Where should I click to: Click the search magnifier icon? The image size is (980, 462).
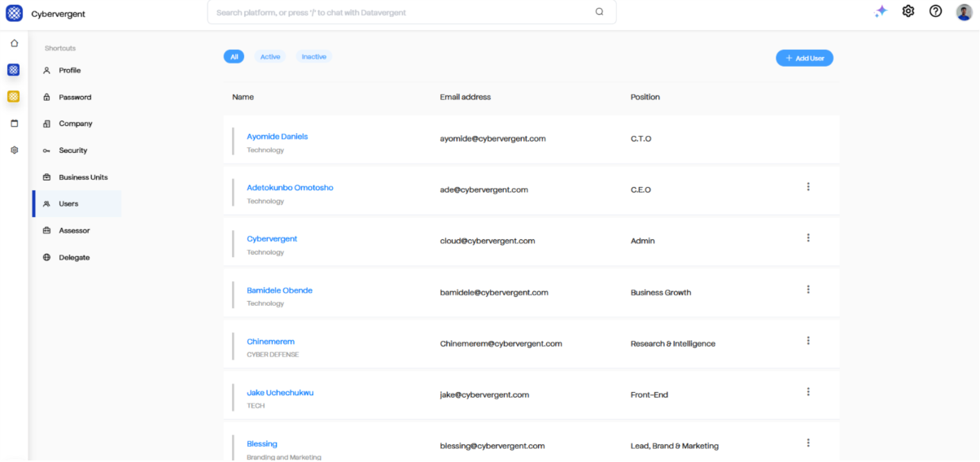click(600, 12)
